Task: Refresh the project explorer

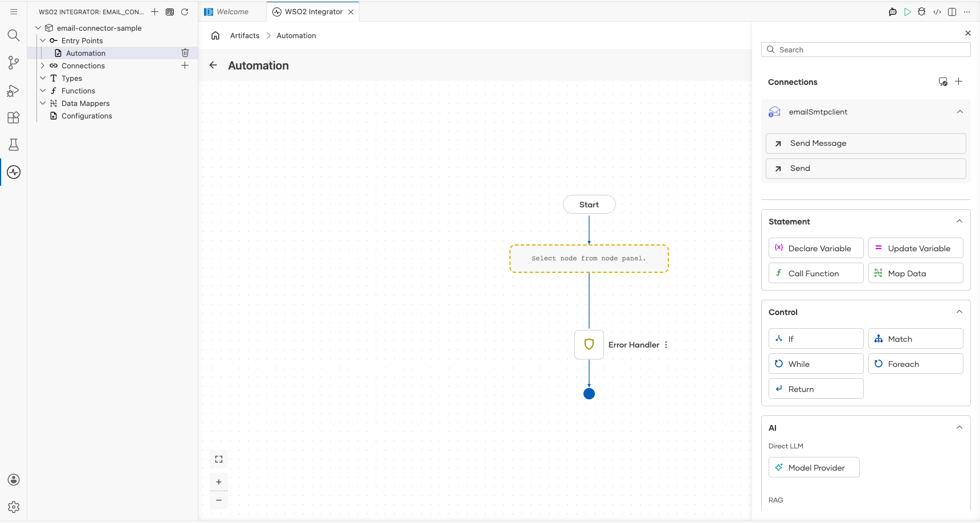Action: (x=185, y=11)
